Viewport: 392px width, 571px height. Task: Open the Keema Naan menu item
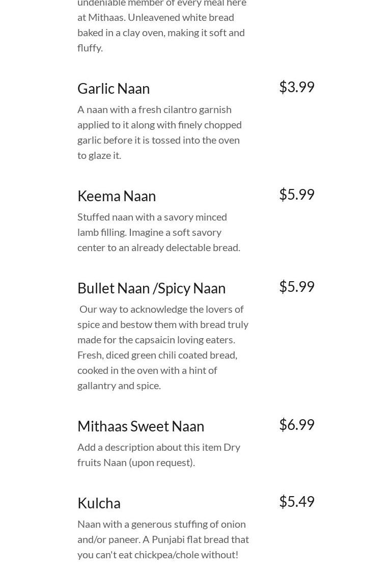(117, 196)
